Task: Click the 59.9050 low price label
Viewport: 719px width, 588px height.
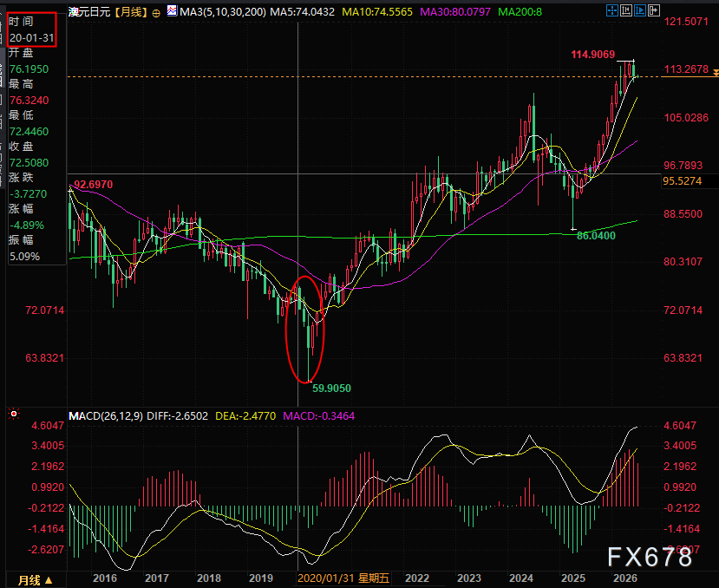Action: point(331,388)
